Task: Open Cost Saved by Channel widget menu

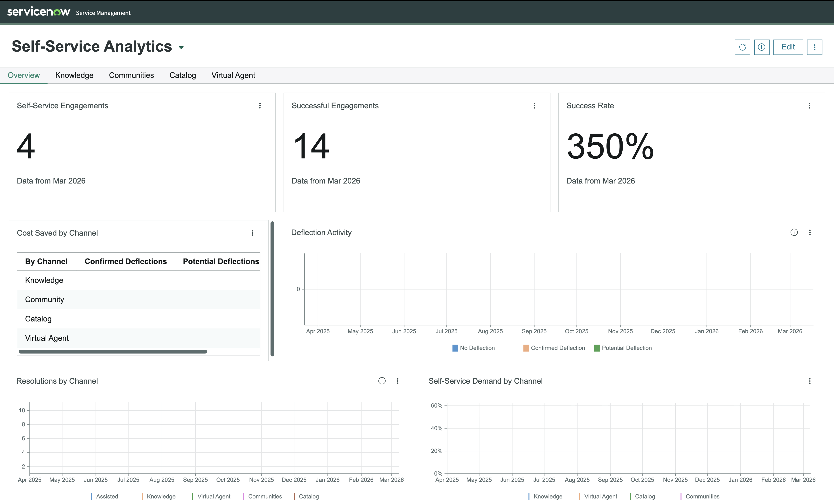Action: coord(252,233)
